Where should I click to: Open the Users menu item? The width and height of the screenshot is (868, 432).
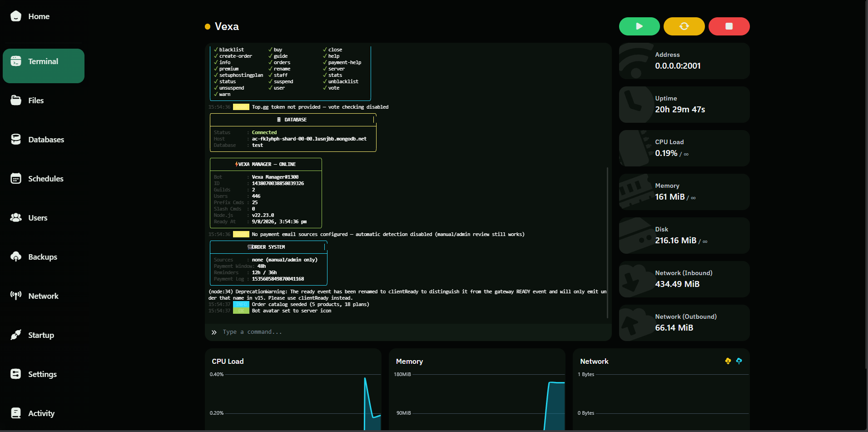coord(43,218)
